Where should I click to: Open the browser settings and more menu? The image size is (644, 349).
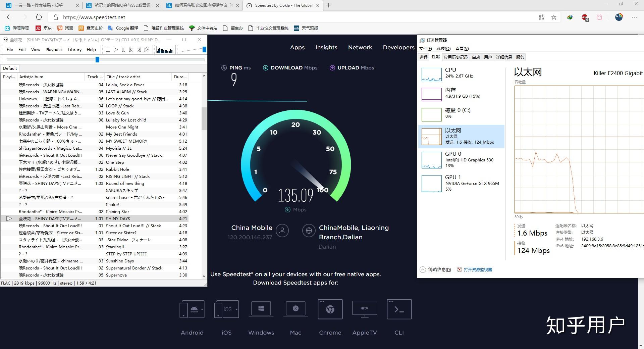tap(634, 17)
